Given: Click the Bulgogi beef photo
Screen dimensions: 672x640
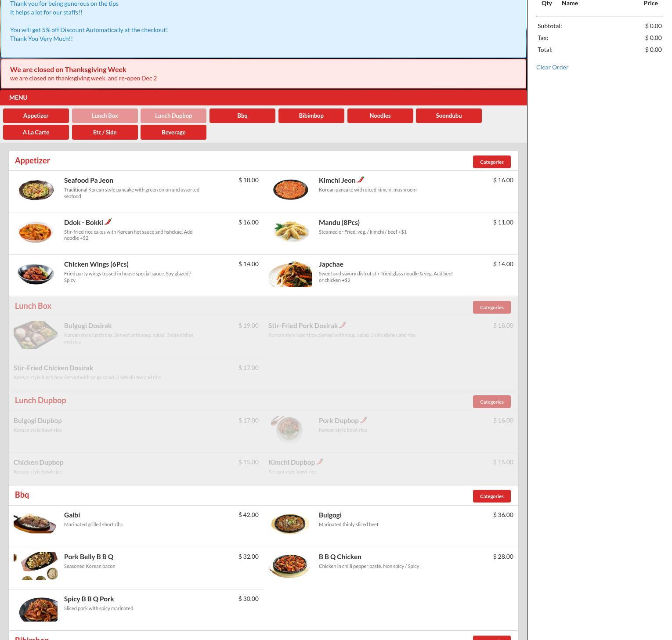Looking at the screenshot, I should (x=290, y=524).
